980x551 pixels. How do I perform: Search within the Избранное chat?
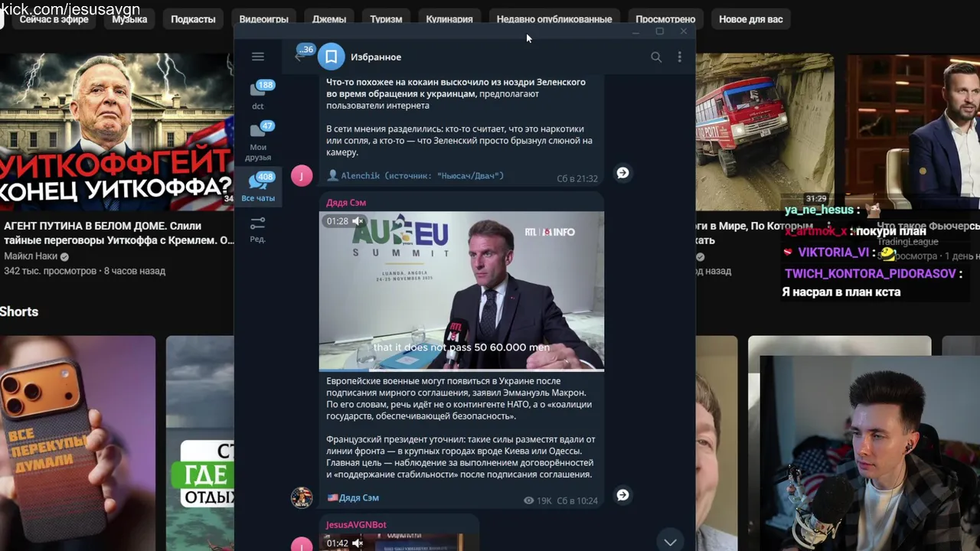coord(656,57)
